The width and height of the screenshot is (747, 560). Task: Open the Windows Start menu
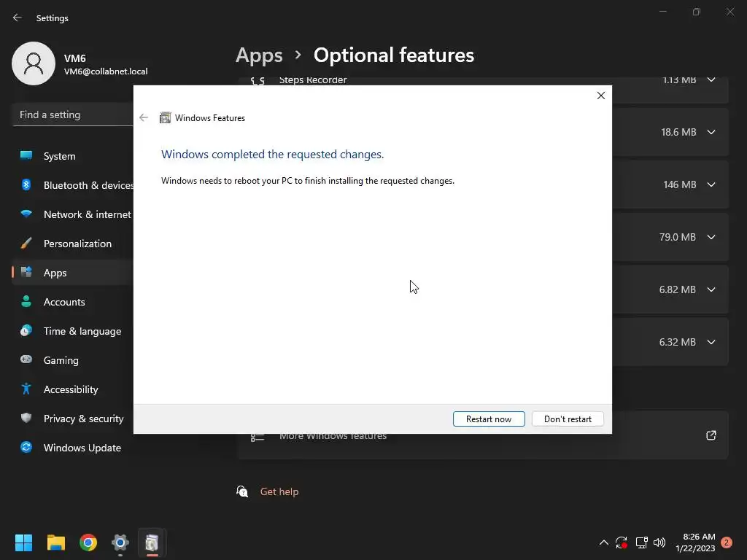click(x=23, y=542)
